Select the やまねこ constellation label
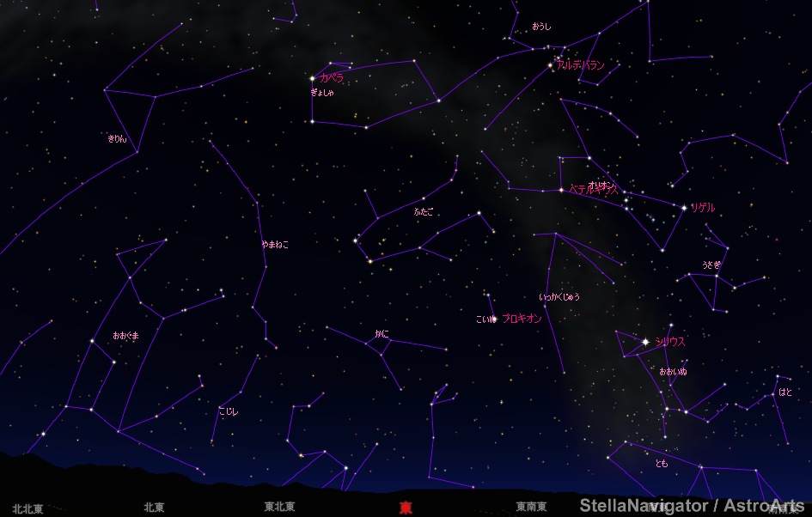Viewport: 812px width, 517px height. tap(275, 245)
